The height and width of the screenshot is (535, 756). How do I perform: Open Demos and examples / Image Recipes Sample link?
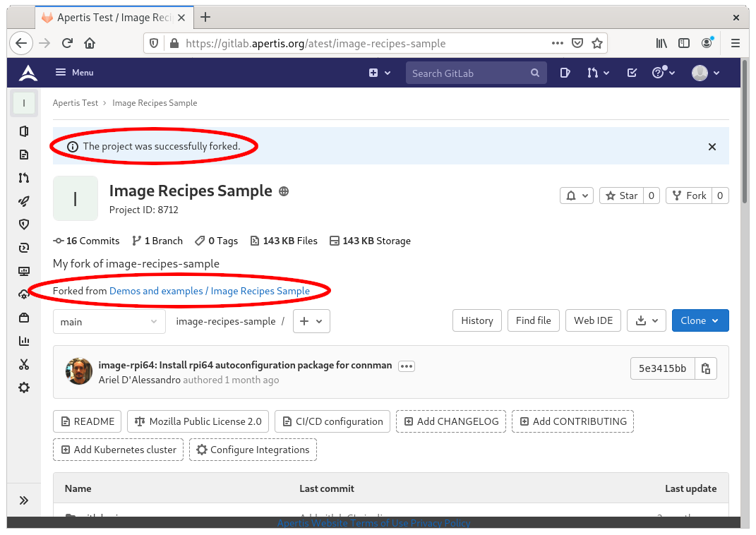[x=210, y=291]
